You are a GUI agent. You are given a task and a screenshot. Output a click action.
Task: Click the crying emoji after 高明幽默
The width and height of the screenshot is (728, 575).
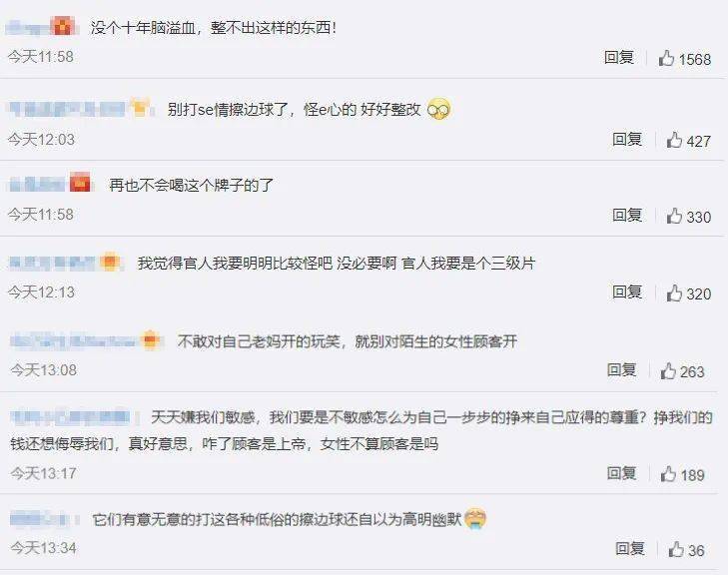(x=475, y=518)
